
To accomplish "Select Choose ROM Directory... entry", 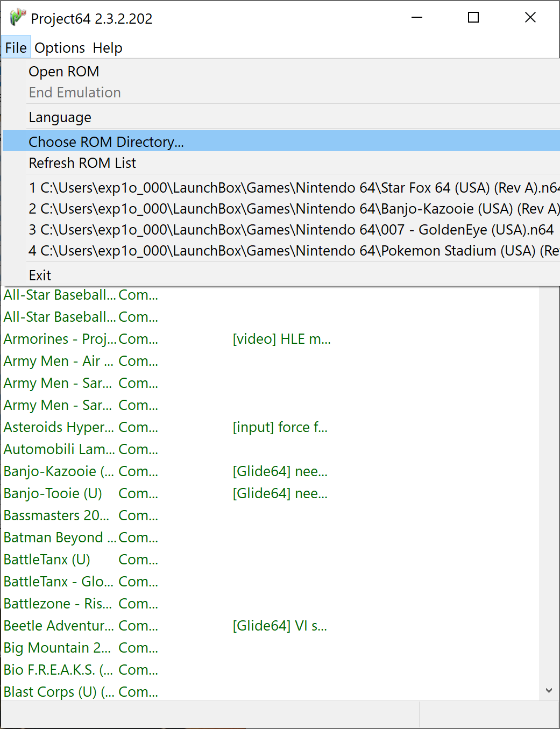I will coord(281,141).
